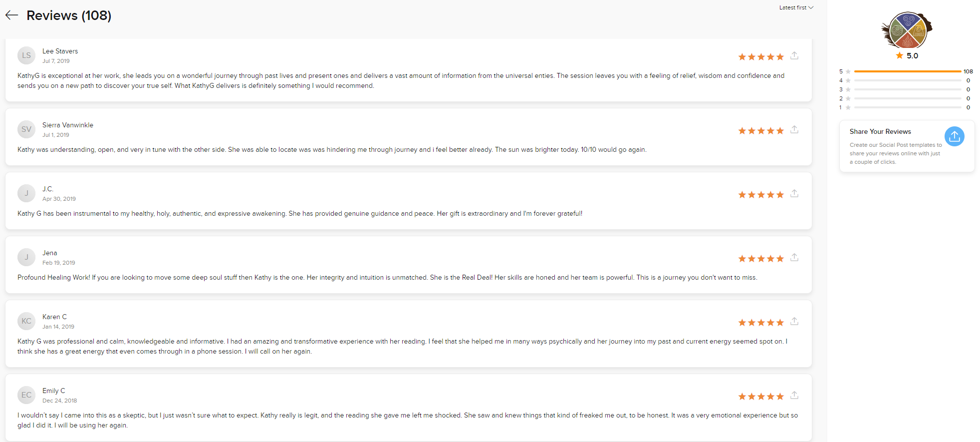Open the Latest first sort dropdown

point(796,7)
